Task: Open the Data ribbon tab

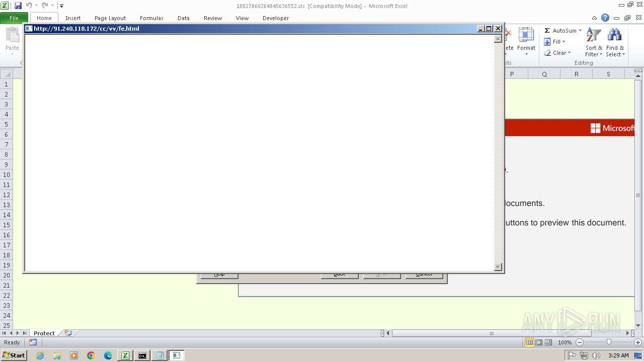Action: (184, 18)
